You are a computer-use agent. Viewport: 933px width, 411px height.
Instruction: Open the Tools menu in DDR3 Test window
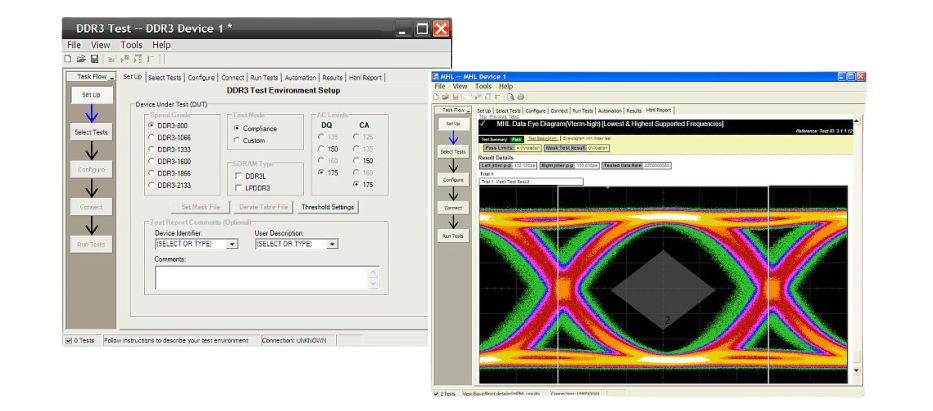point(131,45)
